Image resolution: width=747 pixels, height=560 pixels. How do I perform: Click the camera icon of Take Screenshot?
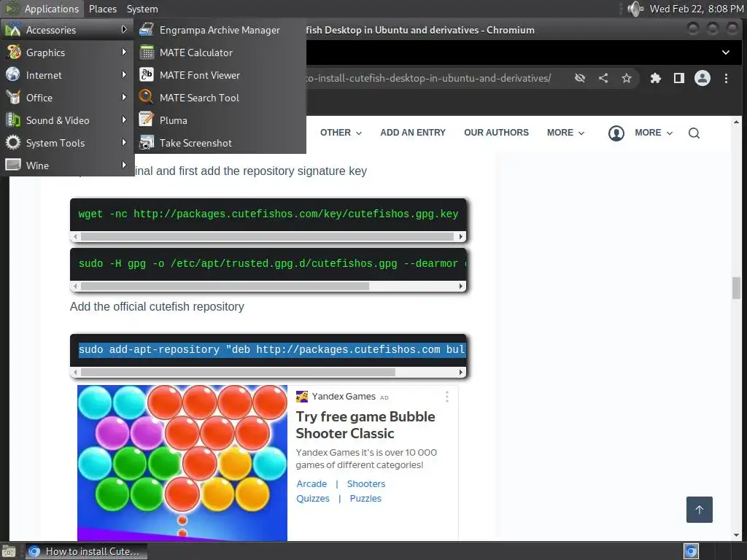point(146,142)
